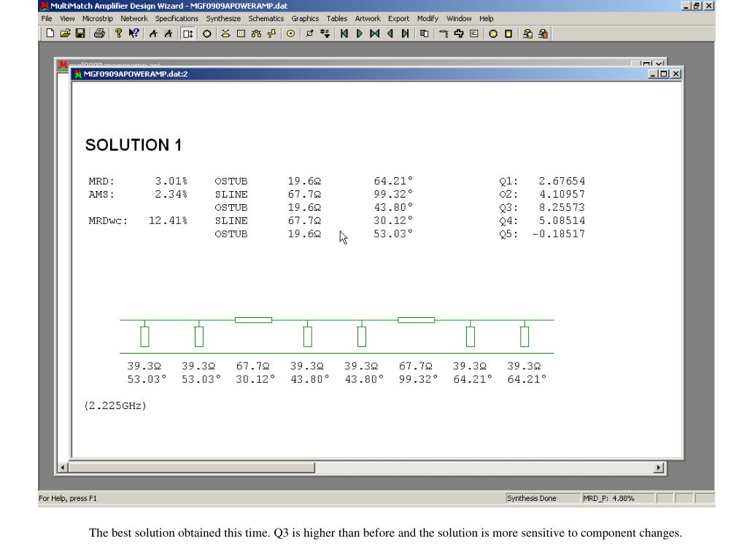
Task: Click the copy pages toolbar icon
Action: coord(424,34)
